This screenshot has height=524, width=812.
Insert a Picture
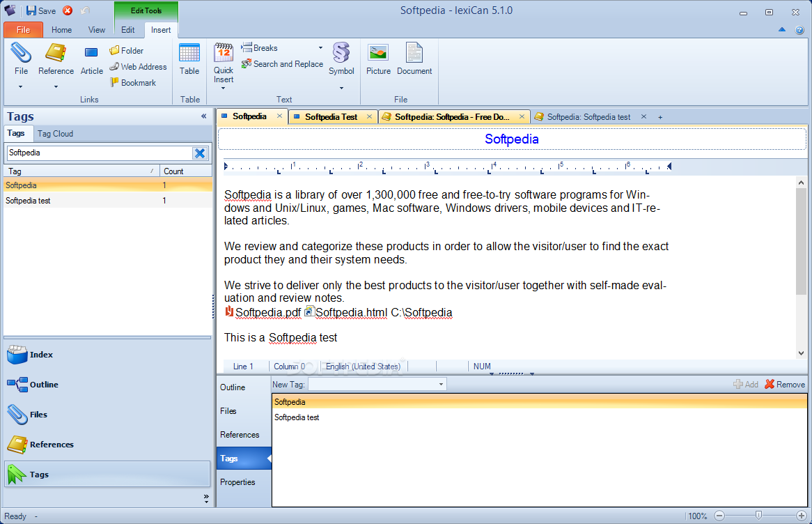[379, 60]
